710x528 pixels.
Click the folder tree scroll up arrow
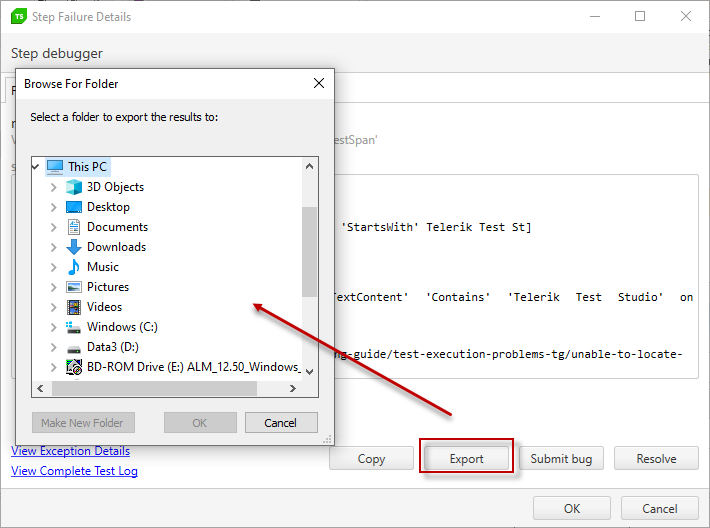tap(309, 166)
